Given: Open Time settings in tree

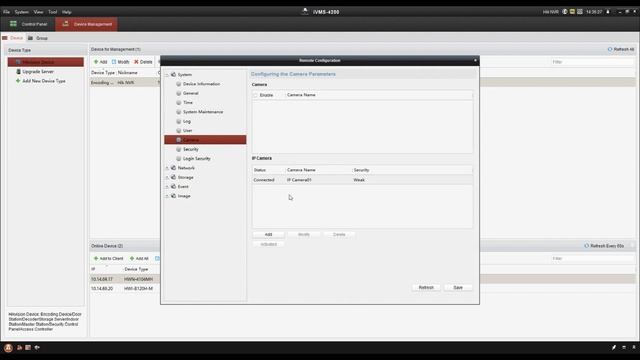Looking at the screenshot, I should [188, 102].
